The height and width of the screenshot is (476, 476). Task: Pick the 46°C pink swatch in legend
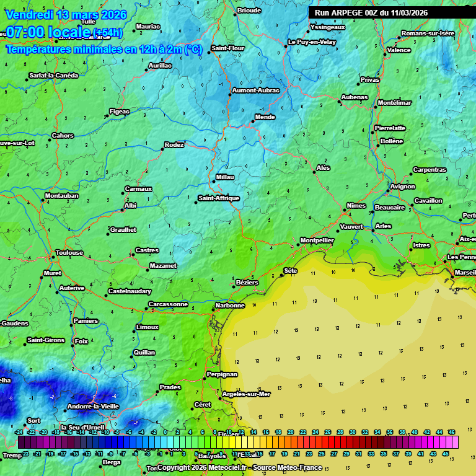click(454, 442)
